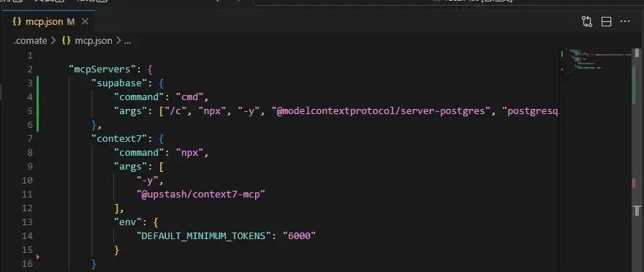Open the more actions ellipsis menu

[625, 22]
